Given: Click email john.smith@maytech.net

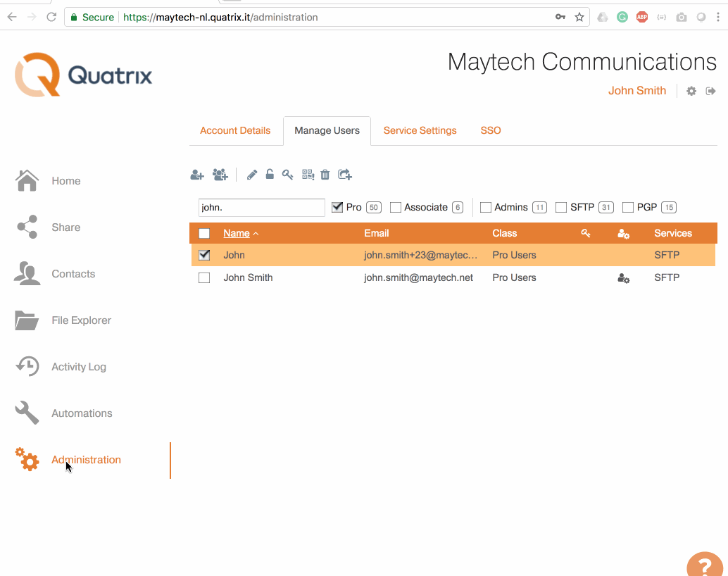Looking at the screenshot, I should pyautogui.click(x=418, y=277).
